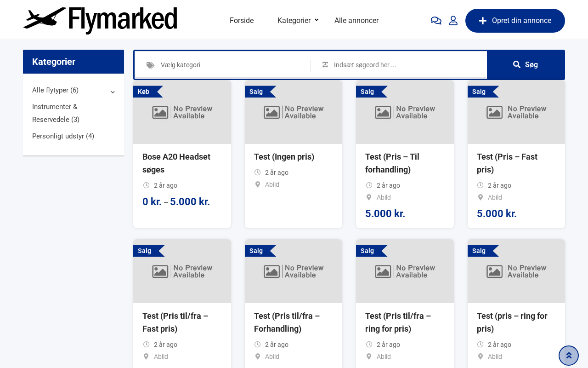Open the user account icon
588x368 pixels.
point(453,21)
